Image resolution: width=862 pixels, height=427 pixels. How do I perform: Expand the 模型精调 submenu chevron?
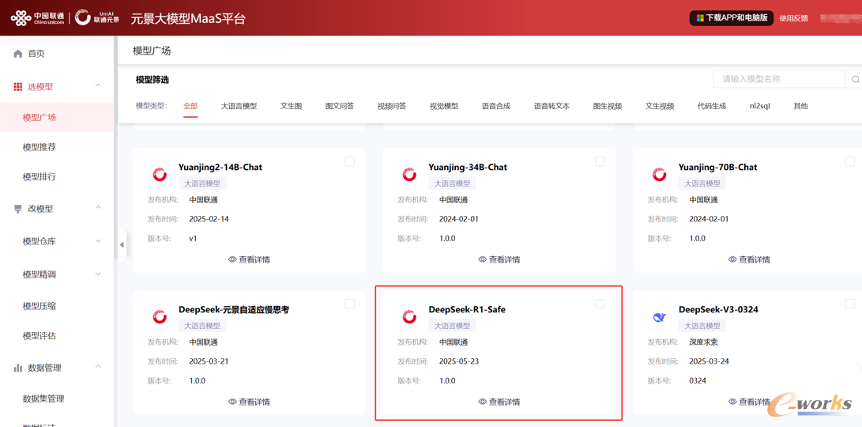tap(98, 274)
